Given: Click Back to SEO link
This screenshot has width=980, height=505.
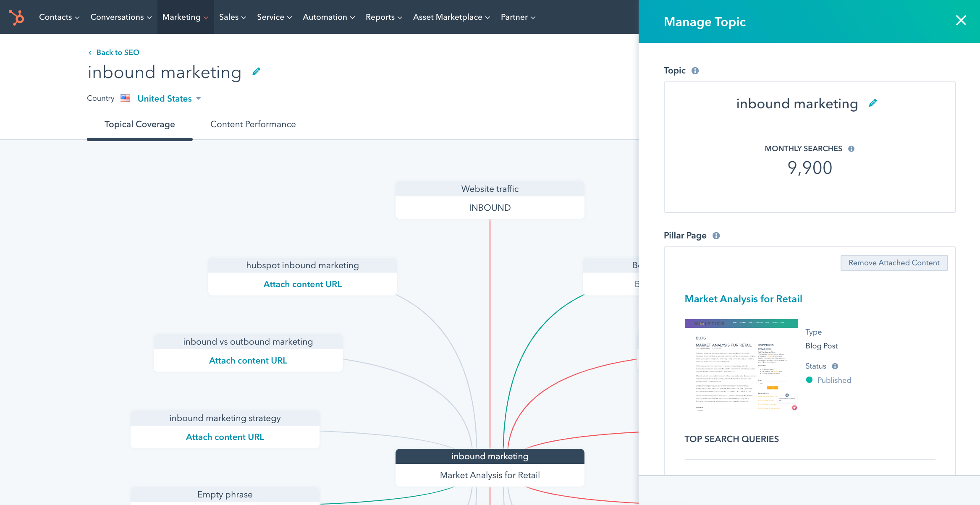Looking at the screenshot, I should coord(112,52).
